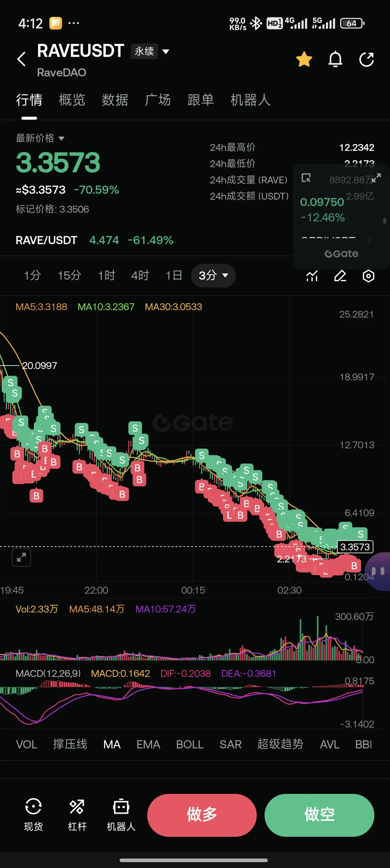Expand chart to fullscreen icon
Viewport: 390px width, 868px height.
pyautogui.click(x=21, y=557)
